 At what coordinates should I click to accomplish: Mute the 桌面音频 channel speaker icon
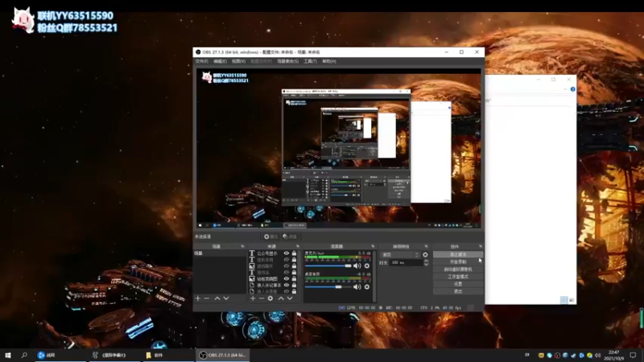357,287
